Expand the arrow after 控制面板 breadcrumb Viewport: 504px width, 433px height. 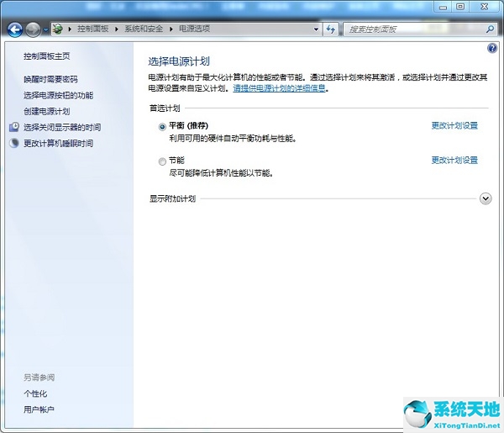[117, 29]
